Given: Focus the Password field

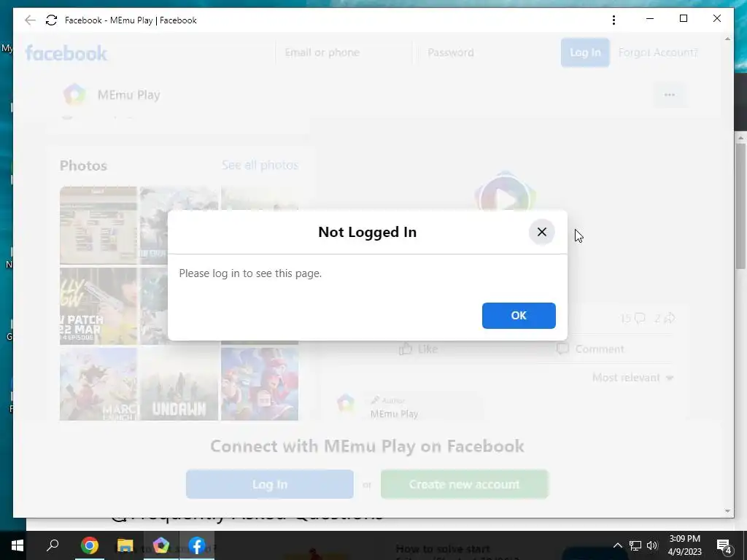Looking at the screenshot, I should (484, 52).
